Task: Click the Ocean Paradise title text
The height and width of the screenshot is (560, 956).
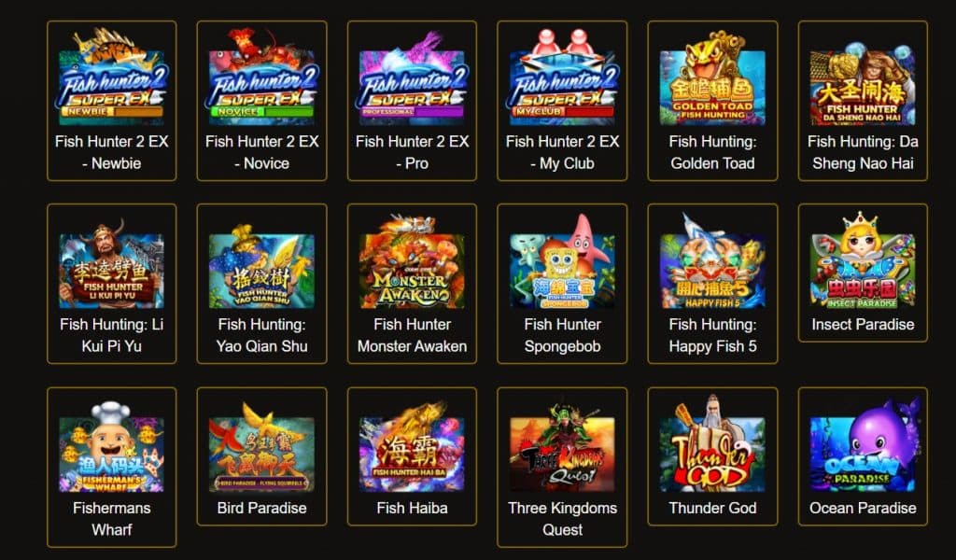Action: coord(863,509)
